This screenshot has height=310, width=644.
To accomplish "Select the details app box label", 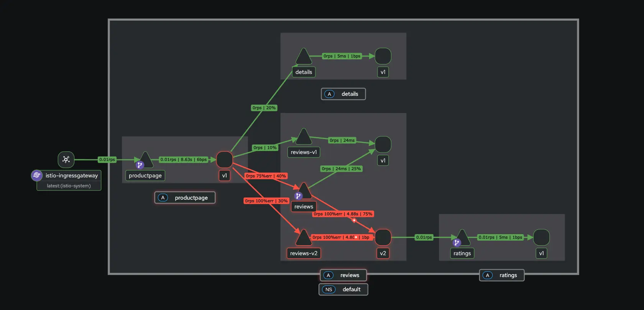I will [x=343, y=94].
